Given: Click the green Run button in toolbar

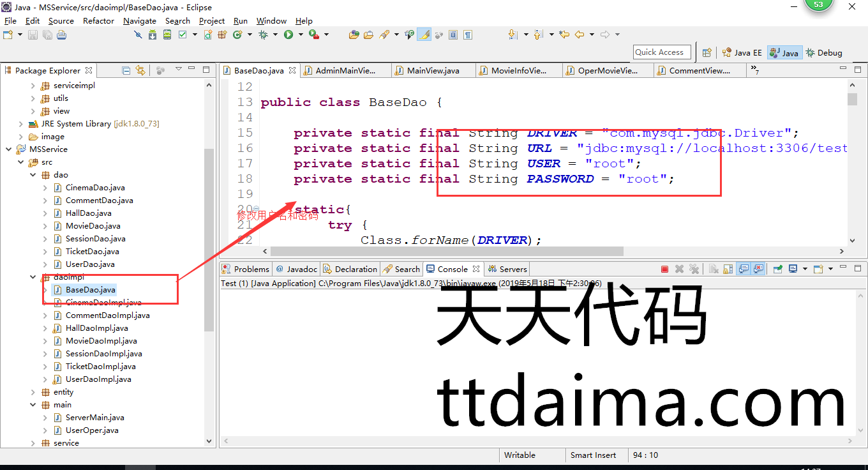Looking at the screenshot, I should coord(288,34).
